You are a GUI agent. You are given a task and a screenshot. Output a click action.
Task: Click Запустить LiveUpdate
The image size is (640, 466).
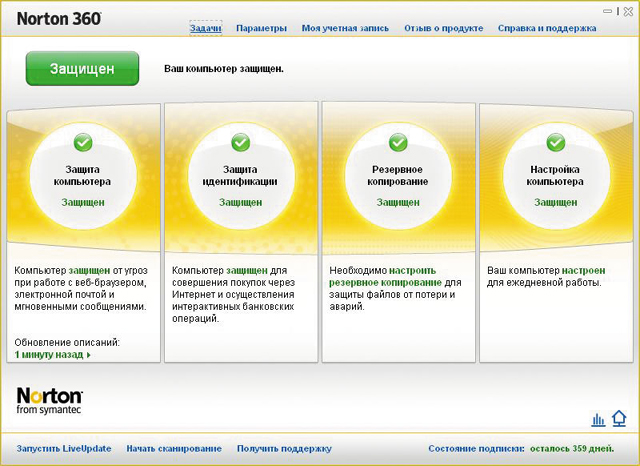[64, 448]
